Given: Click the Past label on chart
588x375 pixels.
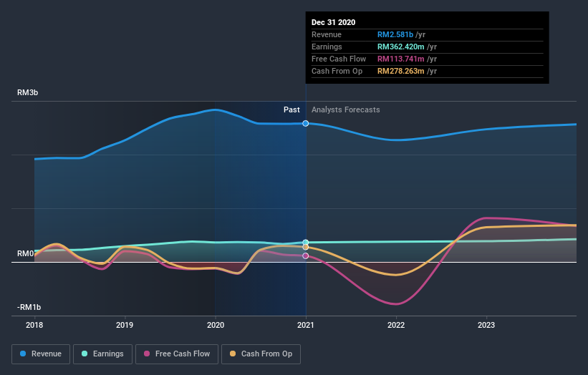Looking at the screenshot, I should click(291, 109).
